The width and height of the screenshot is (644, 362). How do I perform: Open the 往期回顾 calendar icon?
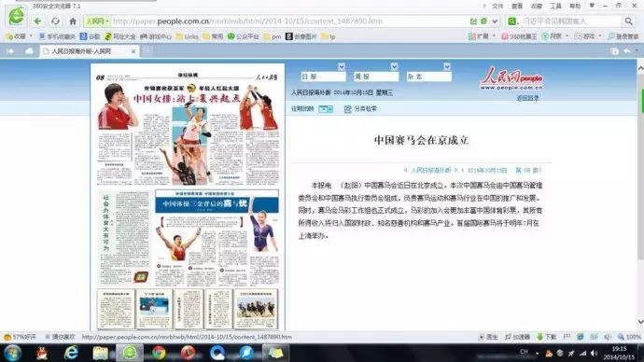click(x=326, y=109)
